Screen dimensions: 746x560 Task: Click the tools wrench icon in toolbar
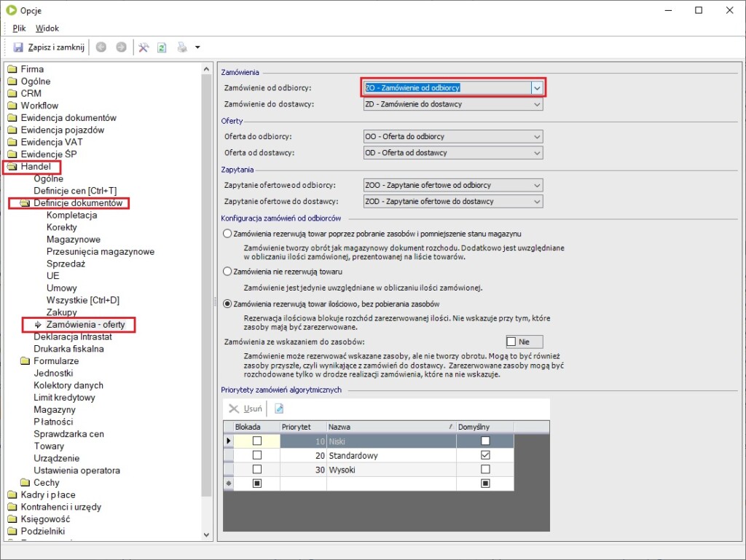coord(144,47)
